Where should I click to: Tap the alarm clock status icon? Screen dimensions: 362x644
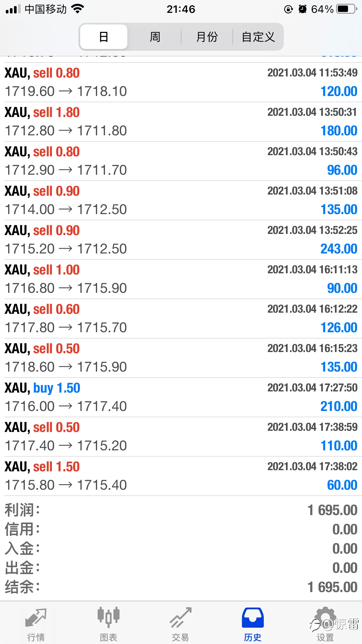(303, 9)
